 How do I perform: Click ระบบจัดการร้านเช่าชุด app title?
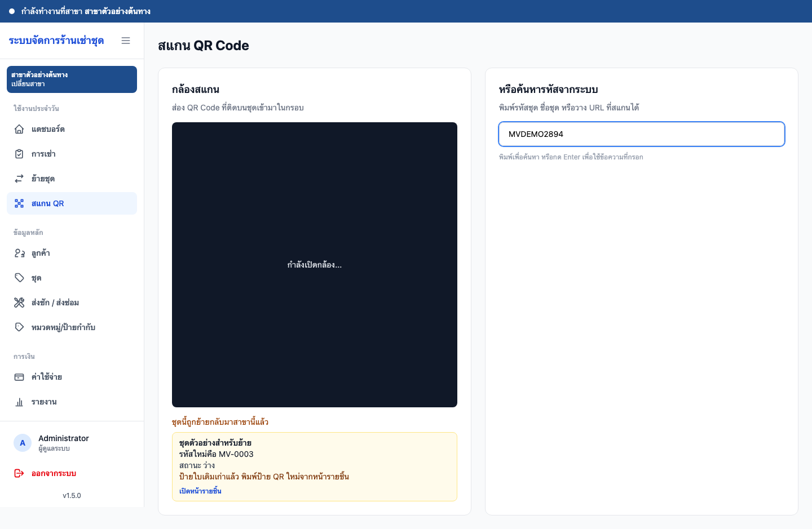56,41
